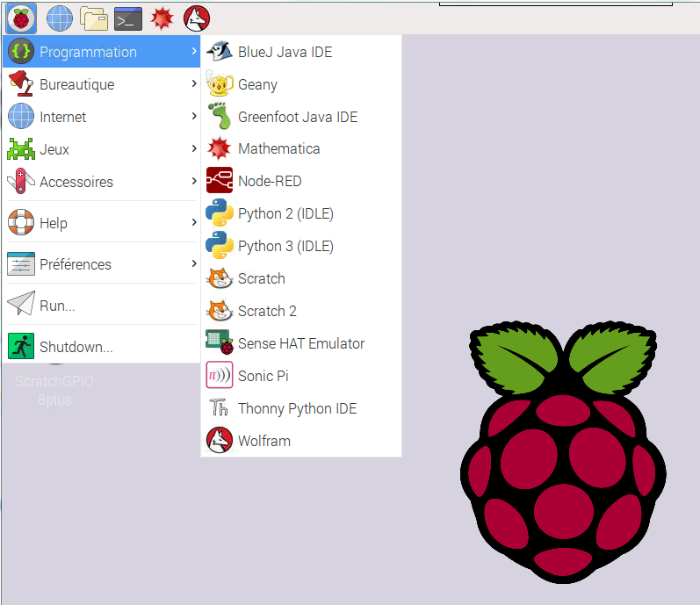
Task: Open the Préférences menu category
Action: pyautogui.click(x=101, y=264)
